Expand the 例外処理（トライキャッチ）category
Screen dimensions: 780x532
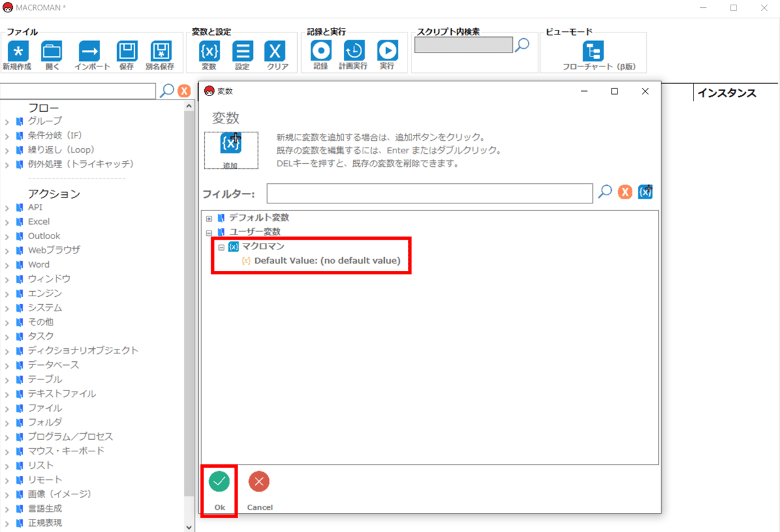[6, 164]
